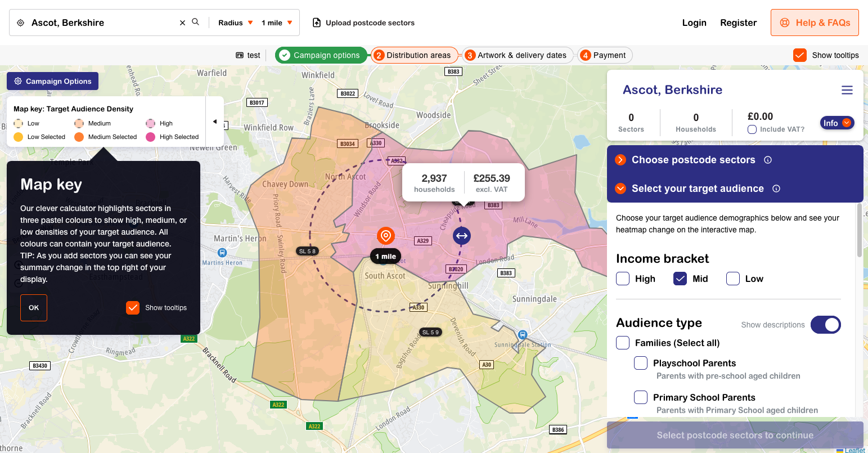Open the Leaflet attribution link
Screen dimensions: 868x453
(854, 450)
